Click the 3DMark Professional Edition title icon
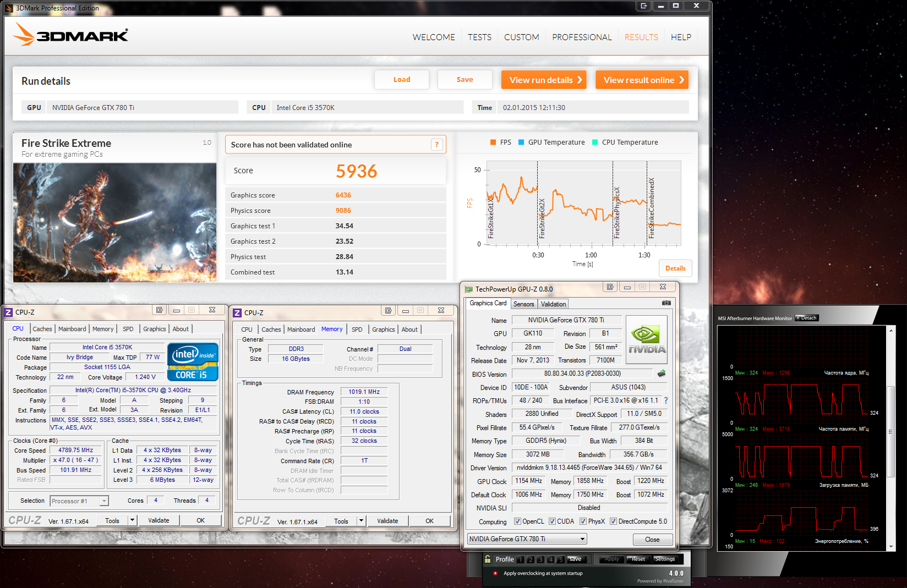The image size is (907, 588). point(9,8)
